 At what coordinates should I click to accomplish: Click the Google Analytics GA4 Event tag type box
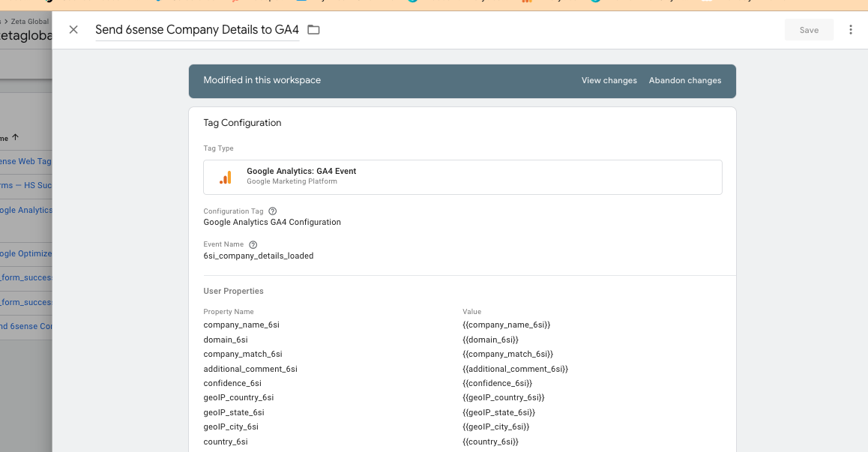(462, 177)
